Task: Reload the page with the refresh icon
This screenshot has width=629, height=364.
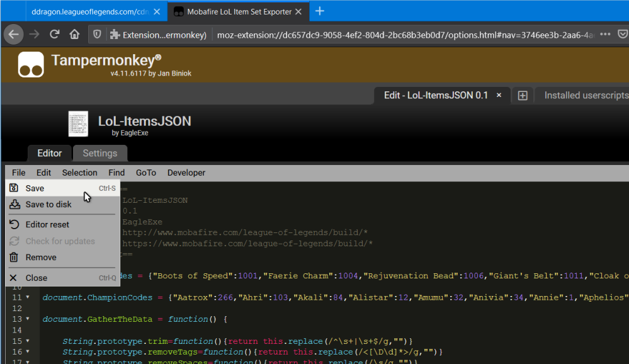Action: (x=55, y=35)
